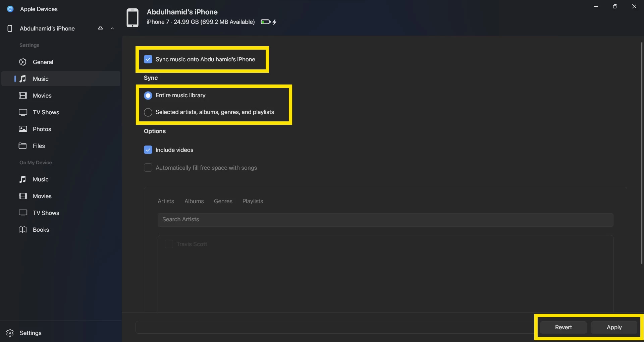The width and height of the screenshot is (644, 342).
Task: Select Music under Settings in sidebar
Action: [61, 79]
